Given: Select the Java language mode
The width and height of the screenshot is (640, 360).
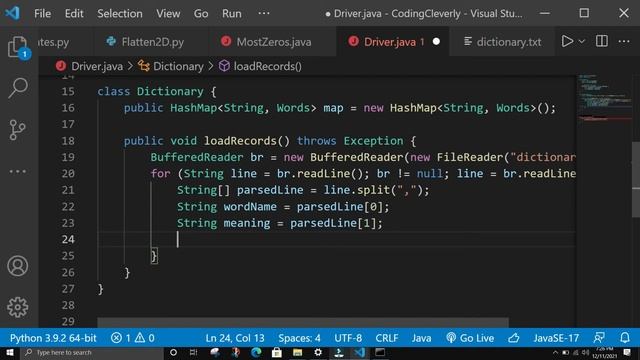Looking at the screenshot, I should tap(421, 338).
